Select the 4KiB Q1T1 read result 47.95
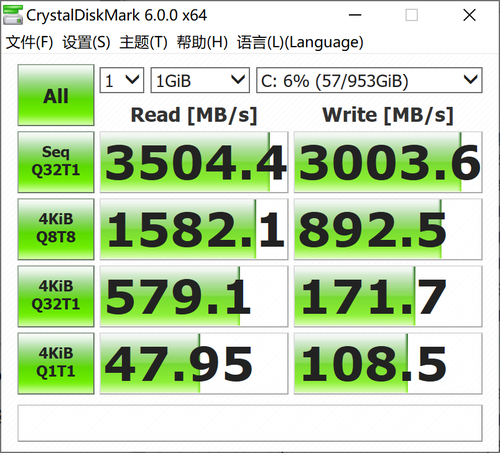The width and height of the screenshot is (500, 453). point(194,363)
